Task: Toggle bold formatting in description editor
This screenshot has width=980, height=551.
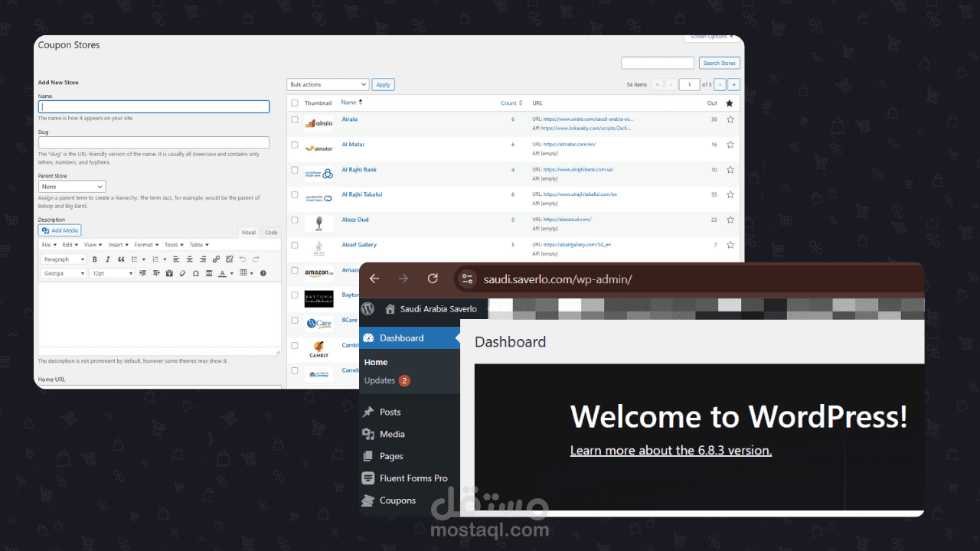Action: [x=95, y=259]
